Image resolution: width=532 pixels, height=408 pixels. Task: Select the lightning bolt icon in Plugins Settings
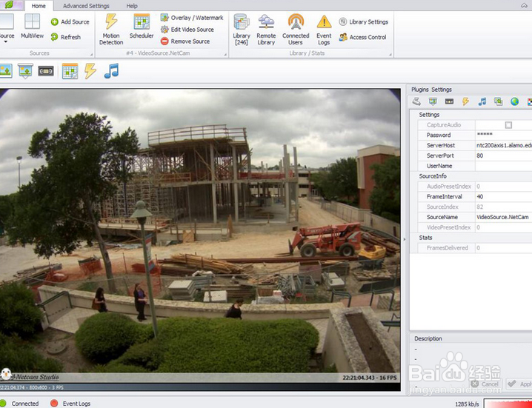(x=465, y=101)
